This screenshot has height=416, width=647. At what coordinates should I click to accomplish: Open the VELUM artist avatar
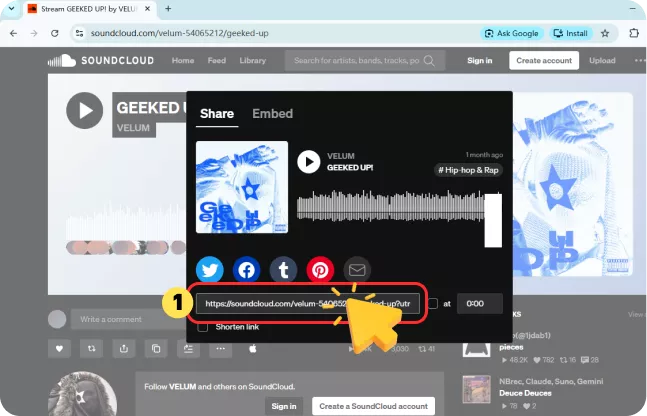point(83,394)
